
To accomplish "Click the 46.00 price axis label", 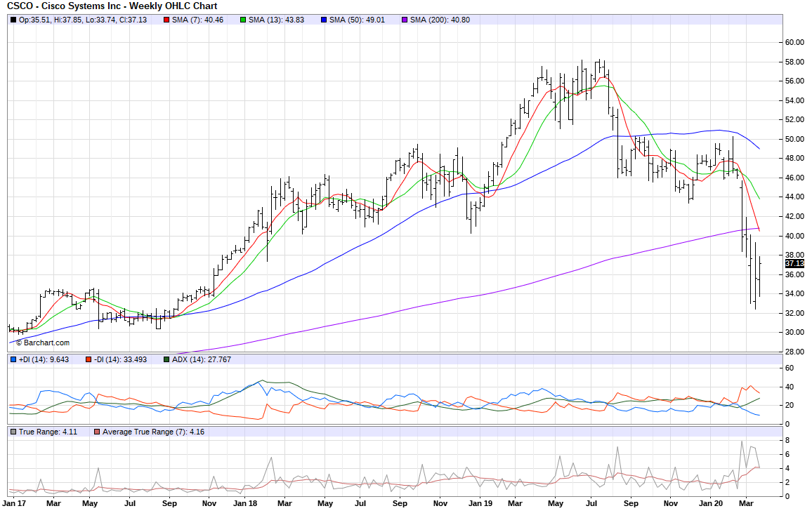I will tap(794, 178).
